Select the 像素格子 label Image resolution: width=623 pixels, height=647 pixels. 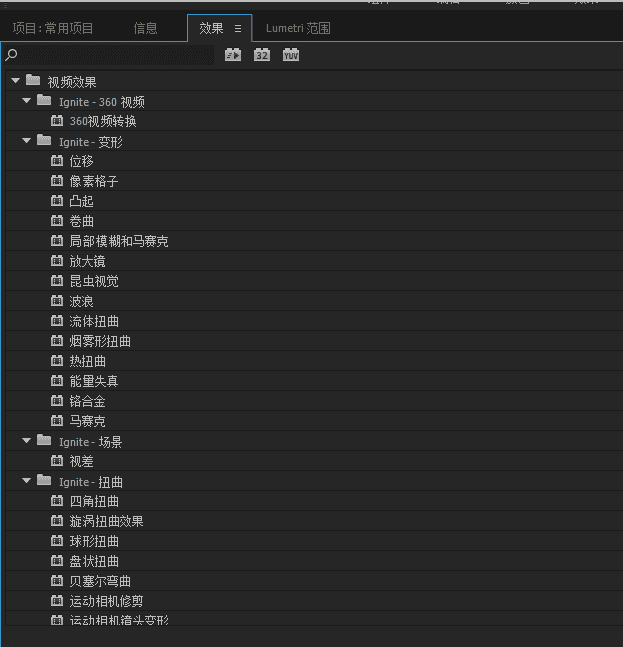[94, 181]
